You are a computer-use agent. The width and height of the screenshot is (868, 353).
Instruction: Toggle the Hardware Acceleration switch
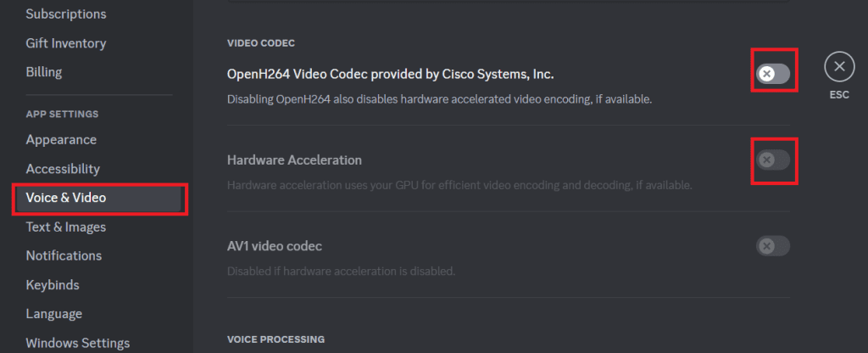pos(772,160)
